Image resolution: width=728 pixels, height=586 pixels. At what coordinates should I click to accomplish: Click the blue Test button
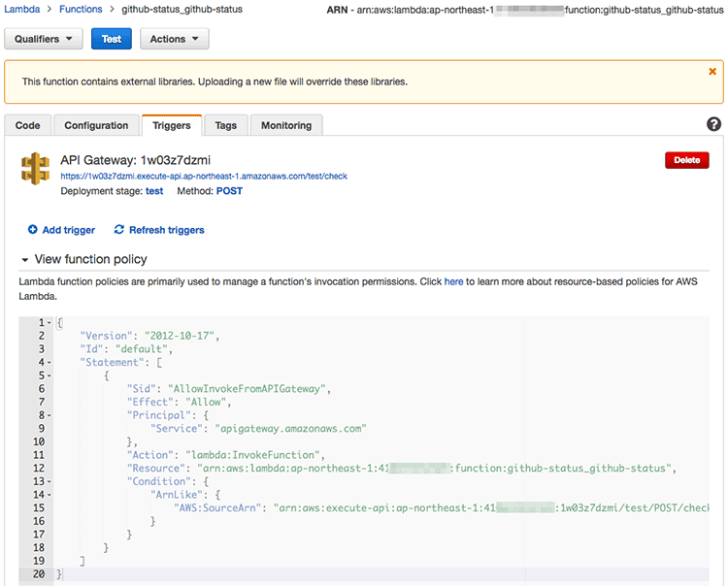pyautogui.click(x=112, y=39)
